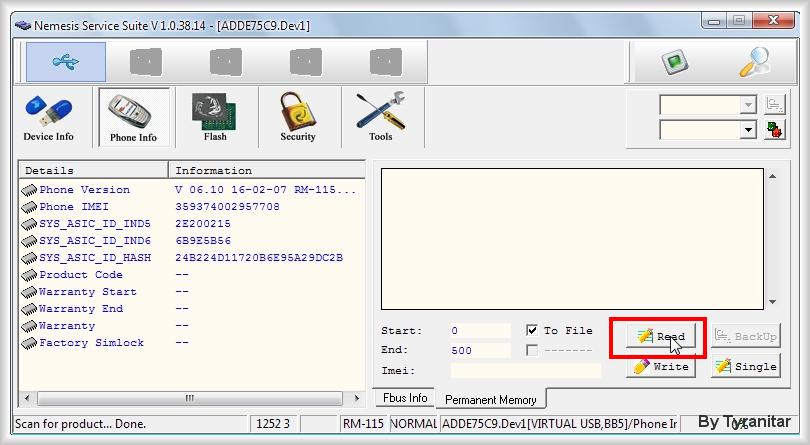Open the Flash section
This screenshot has height=445, width=810.
(x=215, y=118)
